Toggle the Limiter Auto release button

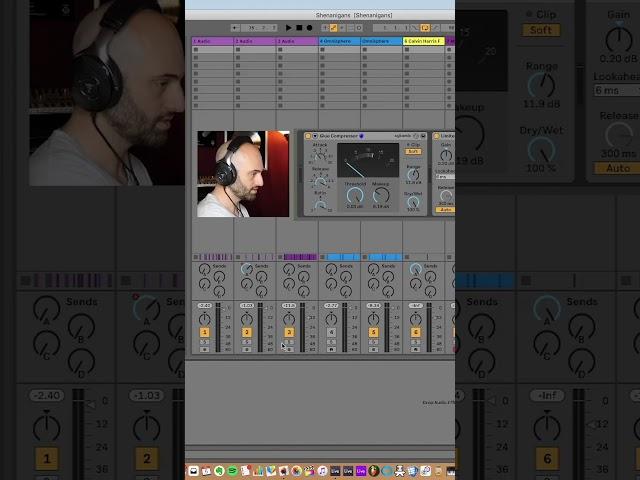coord(445,209)
